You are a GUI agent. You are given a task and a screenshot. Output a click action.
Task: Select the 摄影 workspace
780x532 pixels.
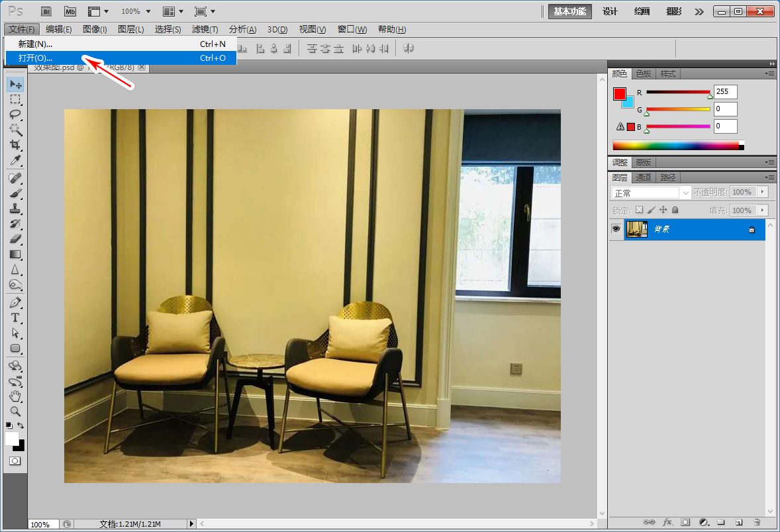tap(673, 11)
